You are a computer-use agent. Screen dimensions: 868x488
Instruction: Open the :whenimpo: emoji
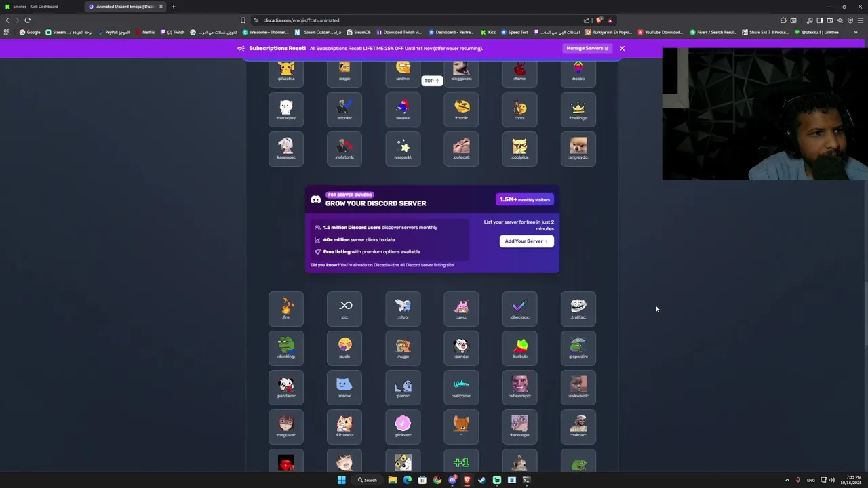(519, 388)
